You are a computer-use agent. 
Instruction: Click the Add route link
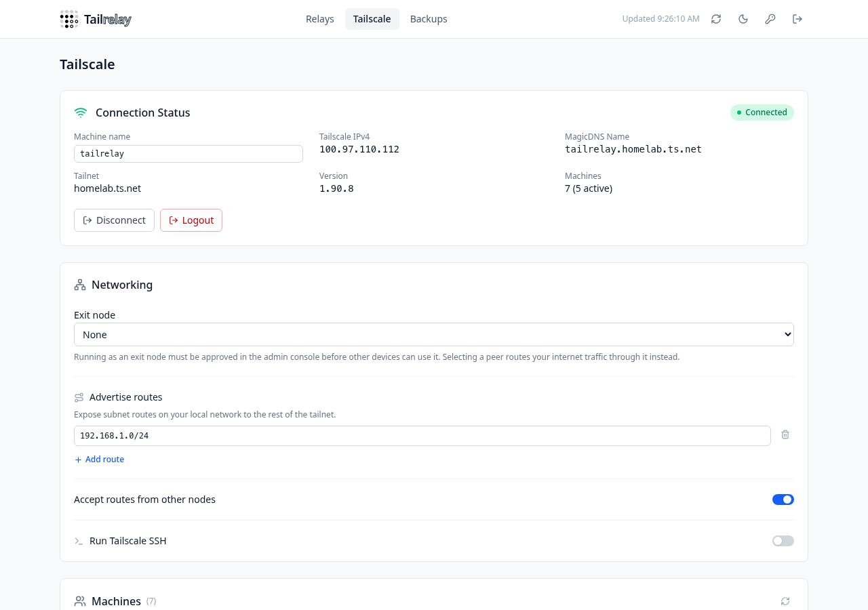tap(99, 460)
